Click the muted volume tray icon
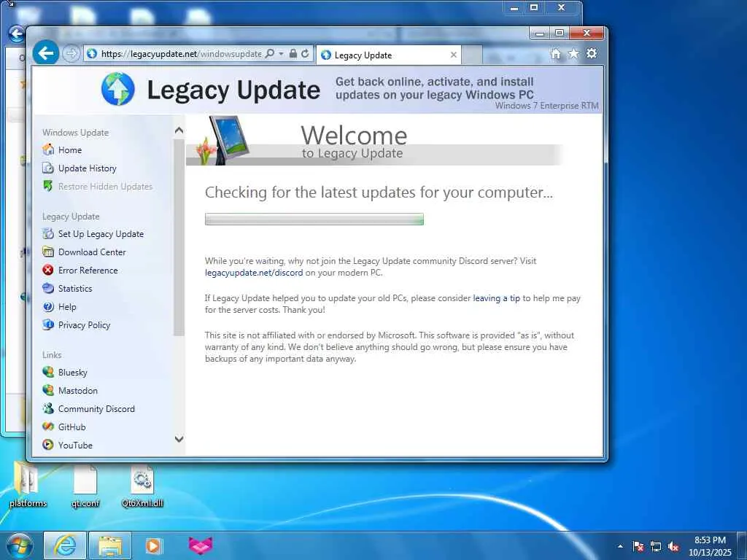This screenshot has width=747, height=560. 673,546
